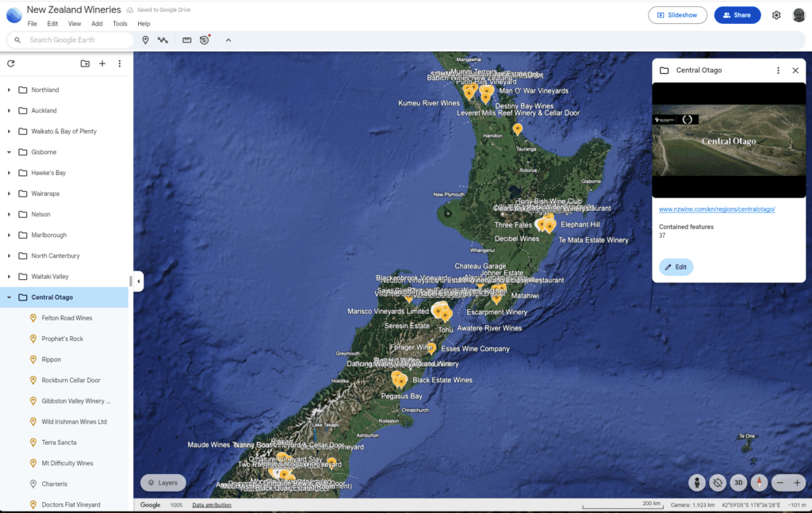This screenshot has height=513, width=812.
Task: Play the Central Otago video thumbnail
Action: [729, 140]
